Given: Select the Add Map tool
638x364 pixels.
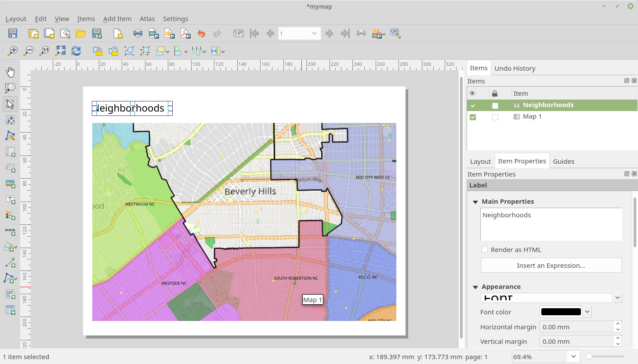Looking at the screenshot, I should point(10,152).
